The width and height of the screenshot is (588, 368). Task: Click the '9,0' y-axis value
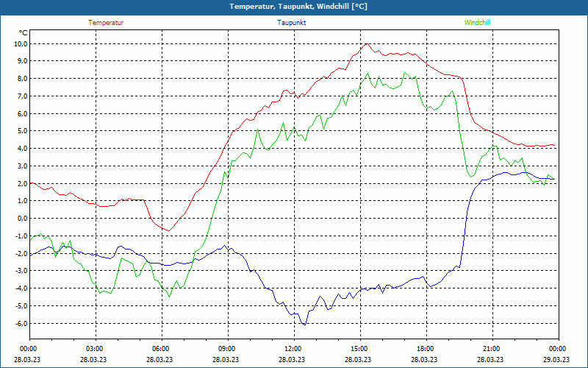23,61
